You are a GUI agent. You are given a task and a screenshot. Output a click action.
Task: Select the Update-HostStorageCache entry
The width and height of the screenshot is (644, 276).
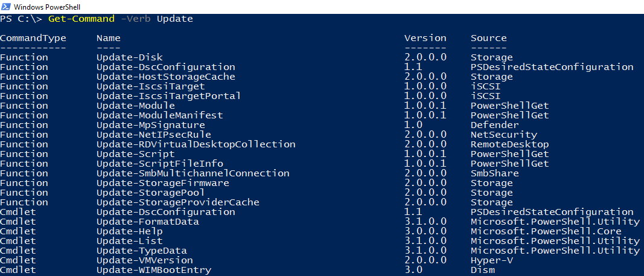click(165, 77)
